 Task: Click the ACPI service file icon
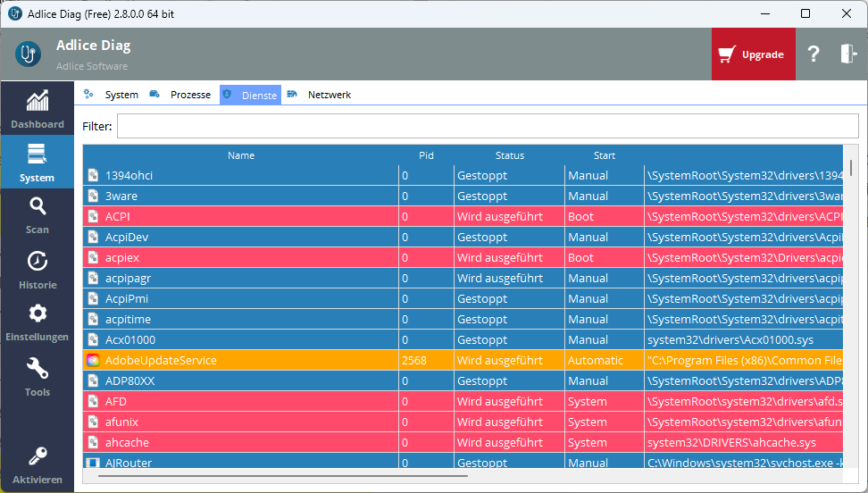93,217
